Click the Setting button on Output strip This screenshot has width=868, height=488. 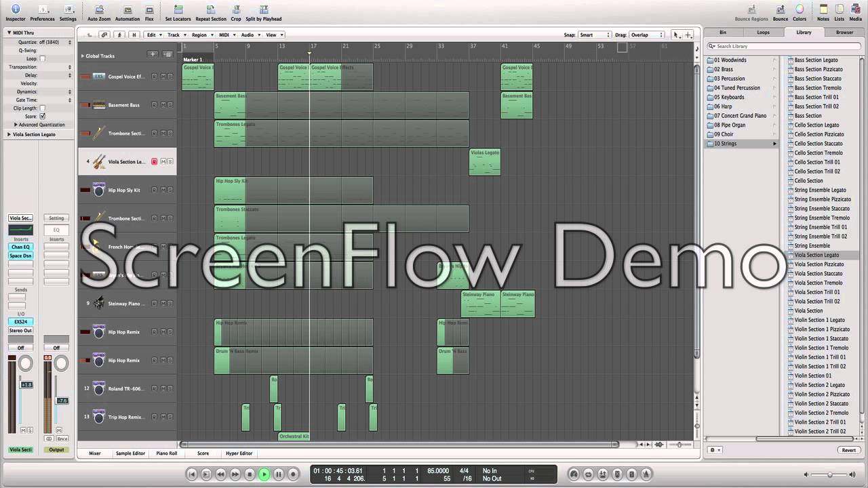56,218
